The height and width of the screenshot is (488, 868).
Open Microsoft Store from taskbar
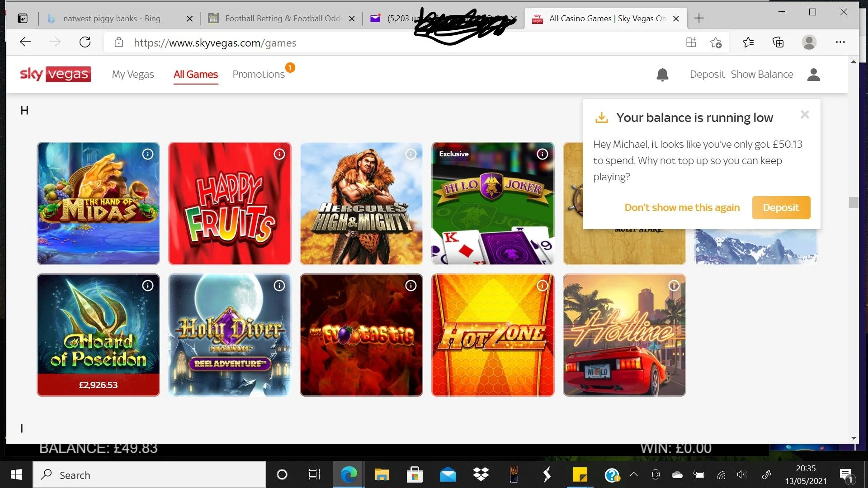pos(415,475)
